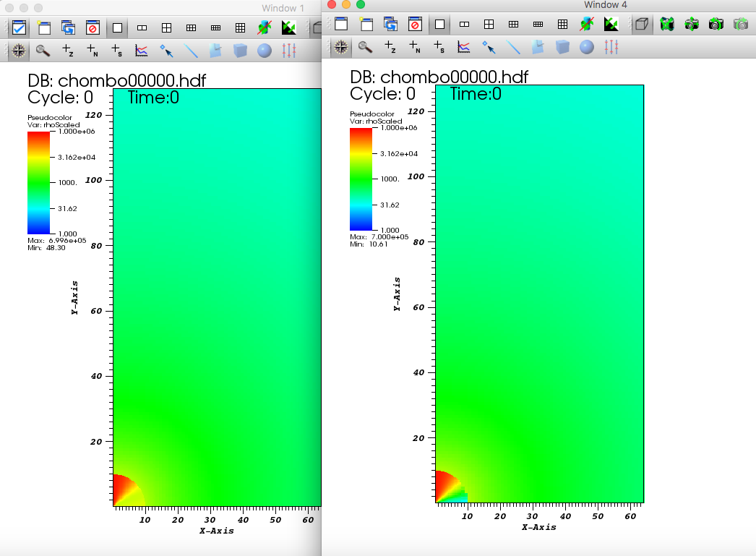
Task: Enable the Point tool in Window 1
Action: (x=166, y=50)
